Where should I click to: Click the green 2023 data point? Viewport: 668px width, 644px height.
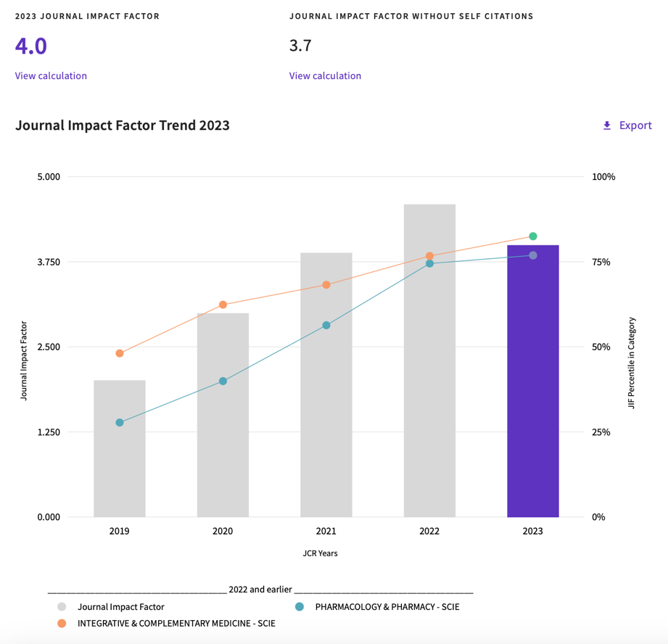pos(533,236)
